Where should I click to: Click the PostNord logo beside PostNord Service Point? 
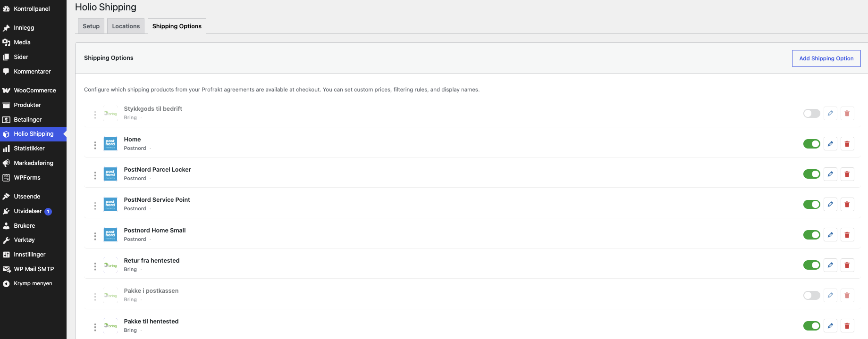(x=110, y=204)
